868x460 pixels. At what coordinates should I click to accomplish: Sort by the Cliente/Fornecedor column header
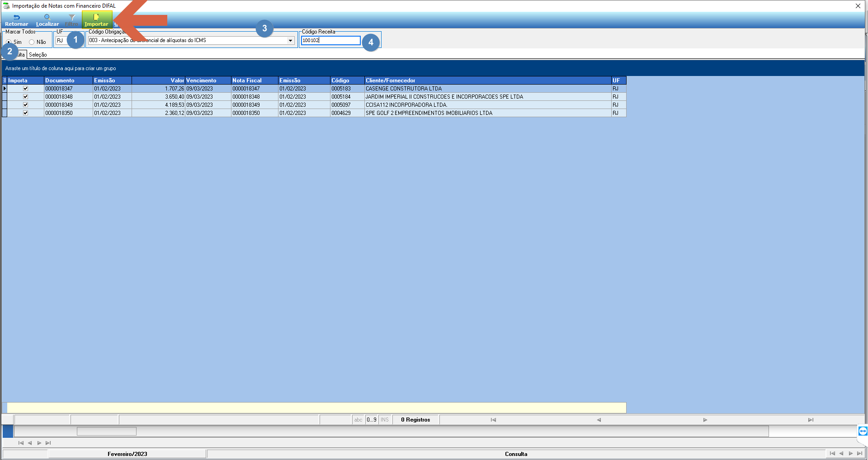click(x=488, y=81)
